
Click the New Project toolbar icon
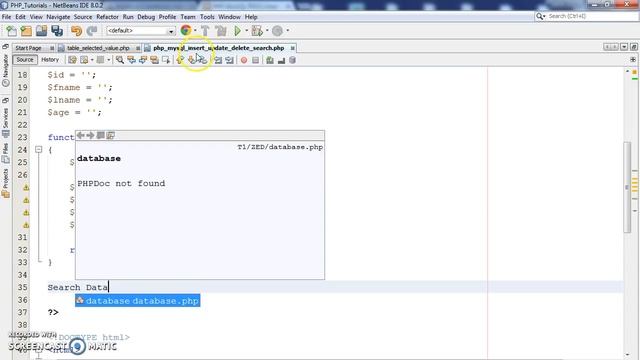pos(26,31)
